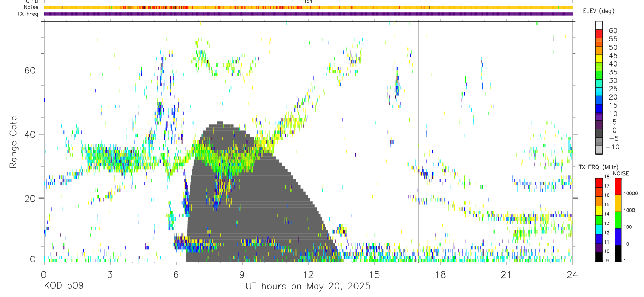Click the "ELEV (deg)" colorbar title

598,11
